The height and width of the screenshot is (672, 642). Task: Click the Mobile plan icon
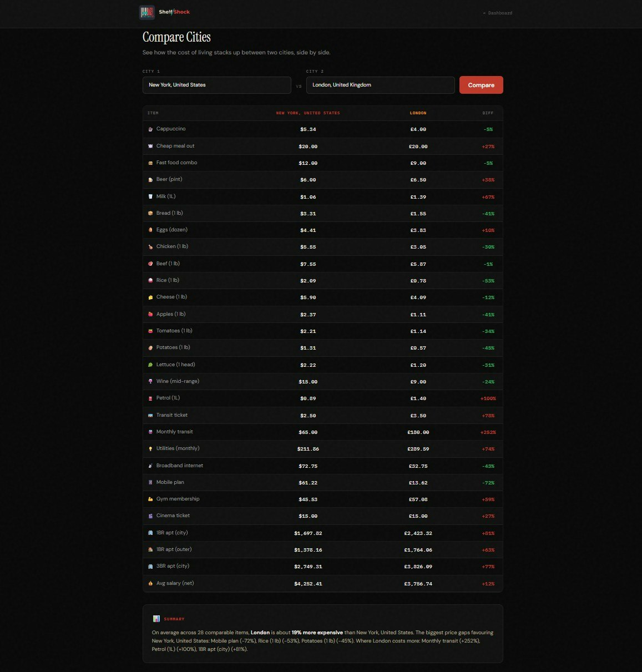(150, 482)
